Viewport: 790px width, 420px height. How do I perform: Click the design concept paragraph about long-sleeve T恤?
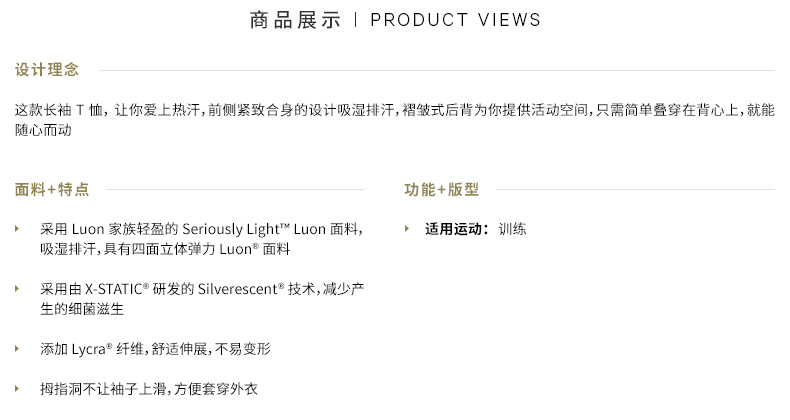point(394,120)
